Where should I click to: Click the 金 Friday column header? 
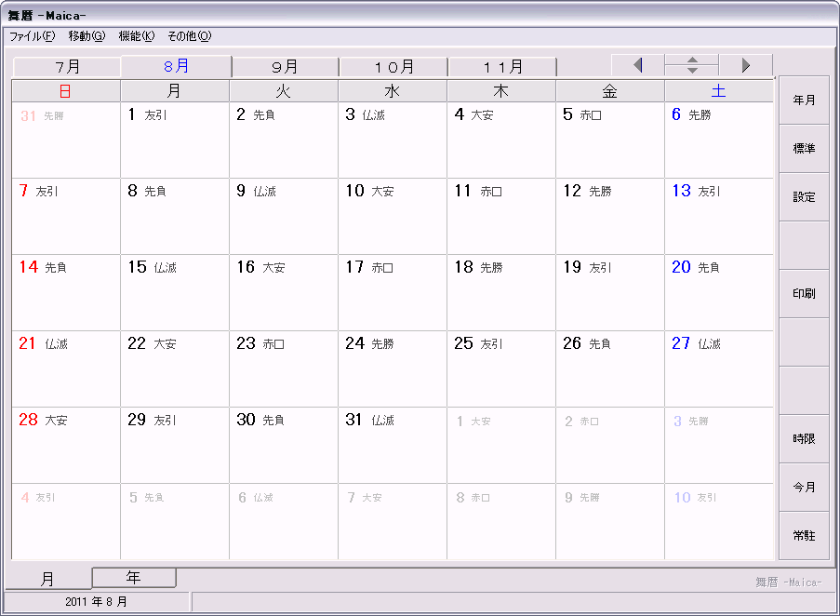pos(609,91)
